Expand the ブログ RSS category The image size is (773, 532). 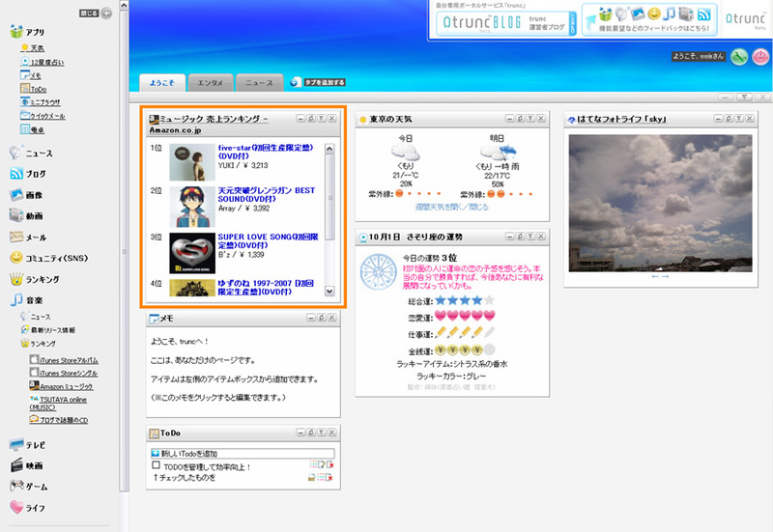28,174
